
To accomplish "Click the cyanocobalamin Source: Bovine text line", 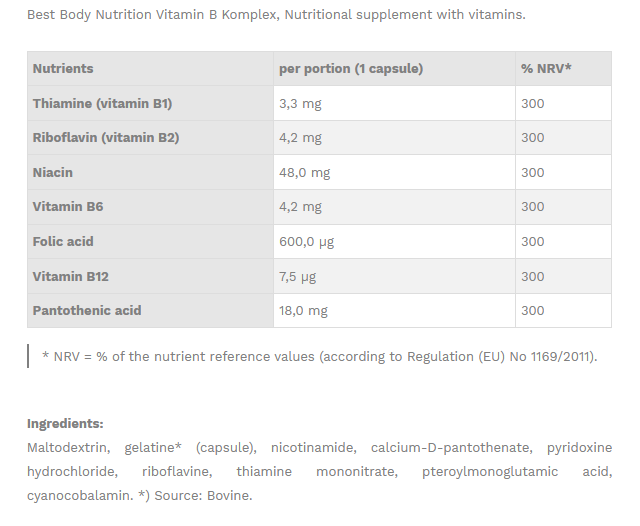I will [140, 494].
